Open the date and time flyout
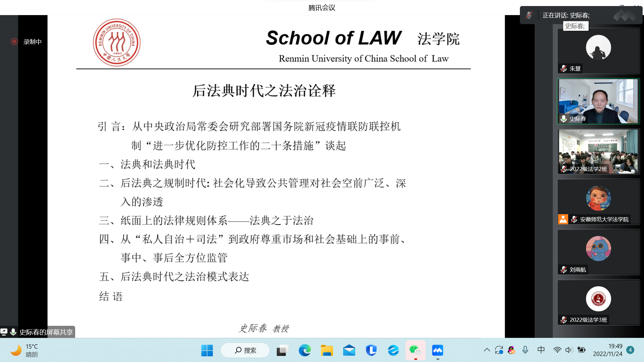Viewport: 644px width, 362px height. click(607, 350)
